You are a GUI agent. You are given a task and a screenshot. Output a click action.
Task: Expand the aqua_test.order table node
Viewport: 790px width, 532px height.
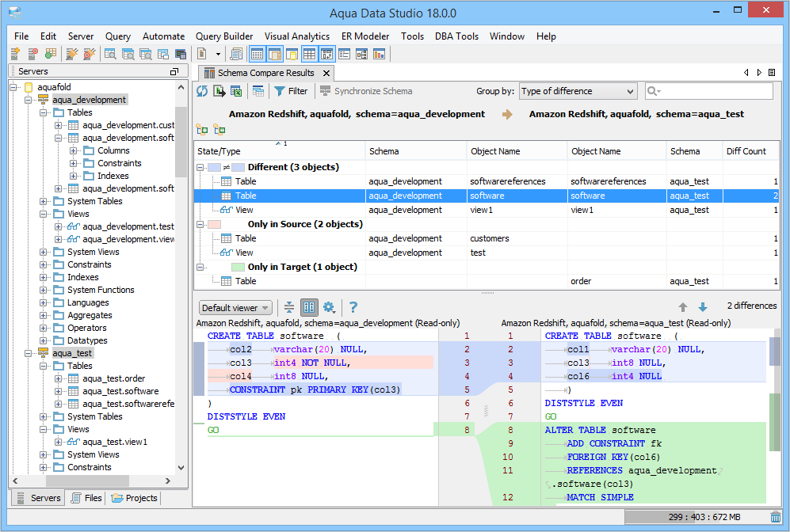pos(59,378)
